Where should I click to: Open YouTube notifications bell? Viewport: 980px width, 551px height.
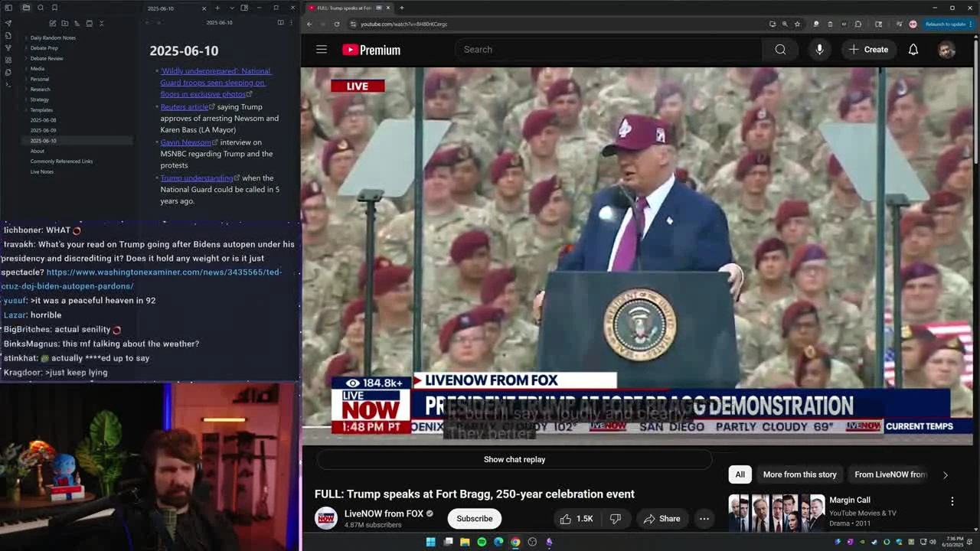tap(913, 50)
